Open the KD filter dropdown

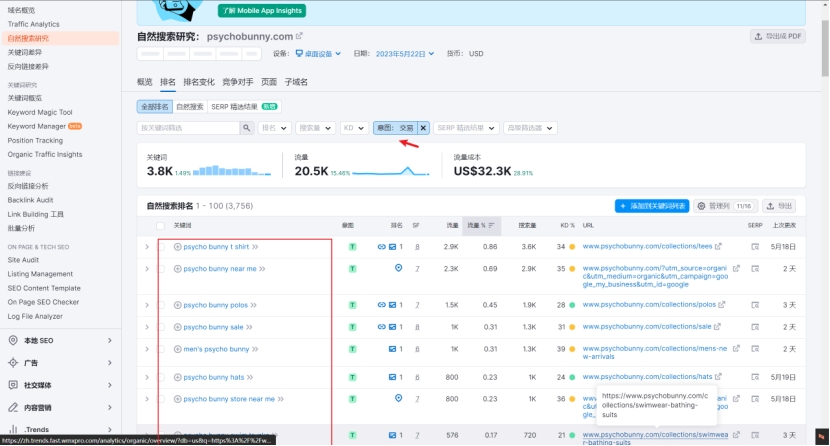(353, 128)
